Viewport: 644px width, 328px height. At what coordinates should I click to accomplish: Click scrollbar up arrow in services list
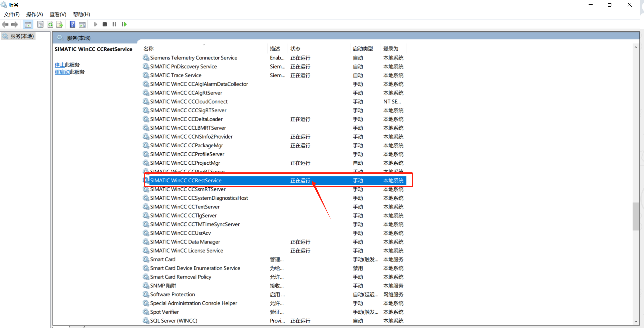[x=636, y=47]
